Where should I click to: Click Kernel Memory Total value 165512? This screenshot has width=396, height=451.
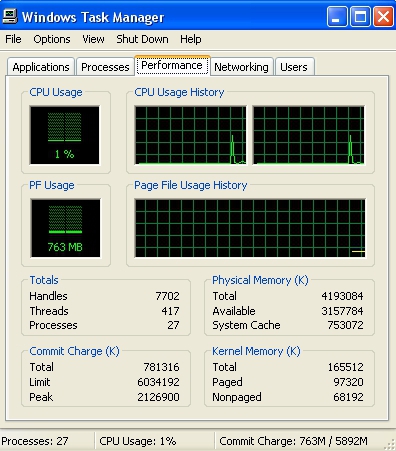(x=345, y=367)
